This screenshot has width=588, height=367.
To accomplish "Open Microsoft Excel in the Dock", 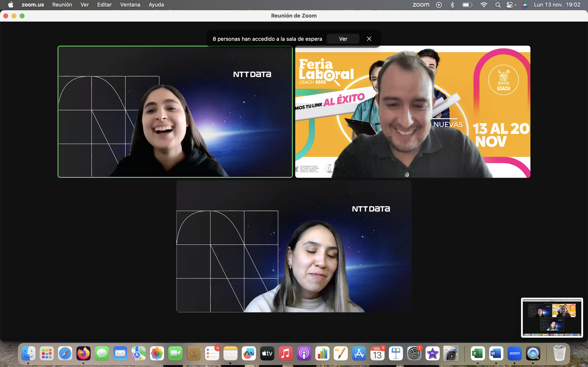I will pyautogui.click(x=478, y=353).
